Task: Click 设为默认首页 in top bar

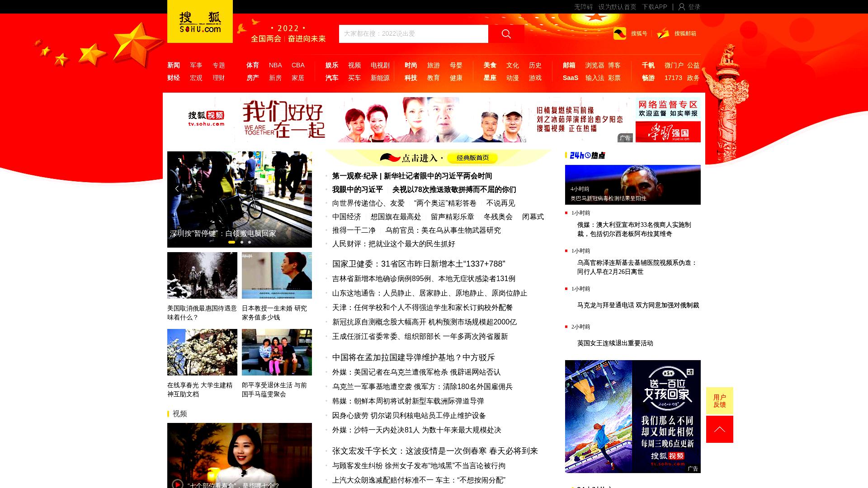Action: [x=617, y=7]
